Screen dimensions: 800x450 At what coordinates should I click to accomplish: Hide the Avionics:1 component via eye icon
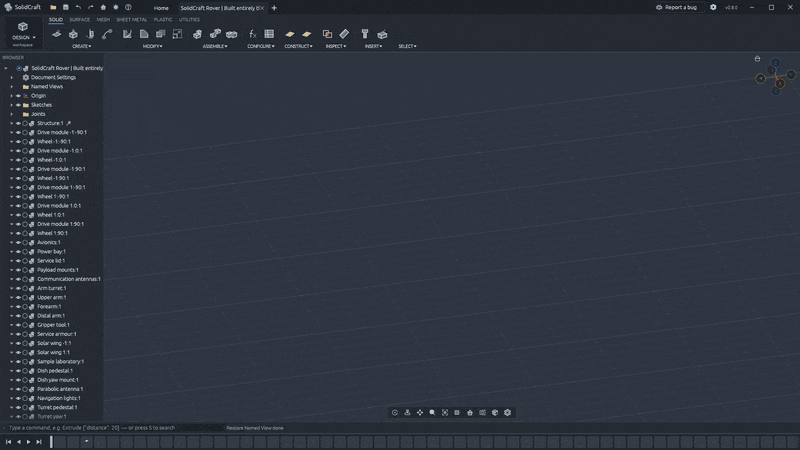coord(18,242)
